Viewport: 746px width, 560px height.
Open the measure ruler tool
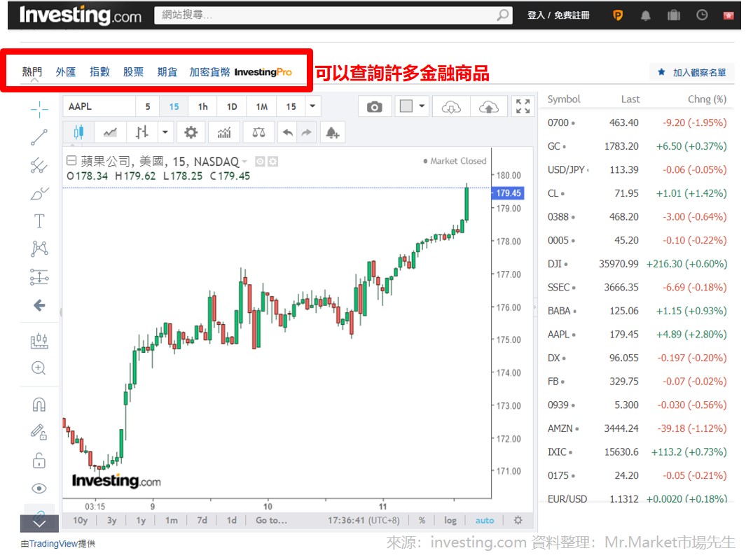point(39,340)
